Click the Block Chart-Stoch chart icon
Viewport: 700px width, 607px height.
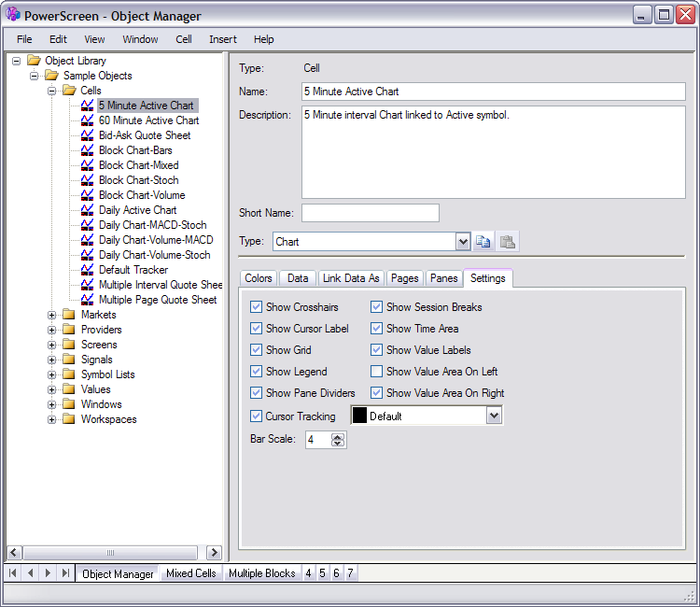tap(89, 180)
